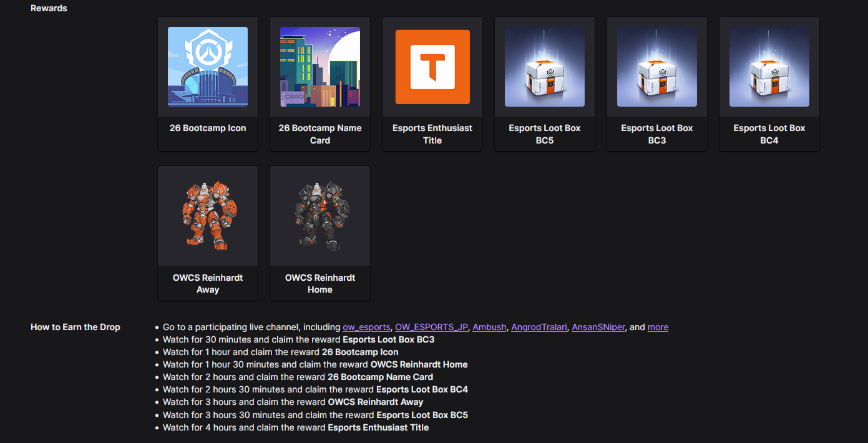The width and height of the screenshot is (868, 443).
Task: Visit the AngrodTralari channel link
Action: point(539,327)
